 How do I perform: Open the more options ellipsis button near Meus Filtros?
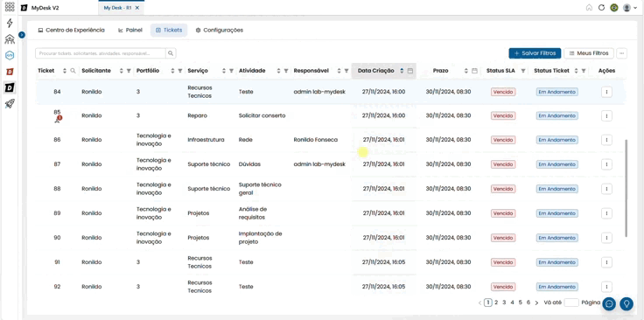click(622, 53)
